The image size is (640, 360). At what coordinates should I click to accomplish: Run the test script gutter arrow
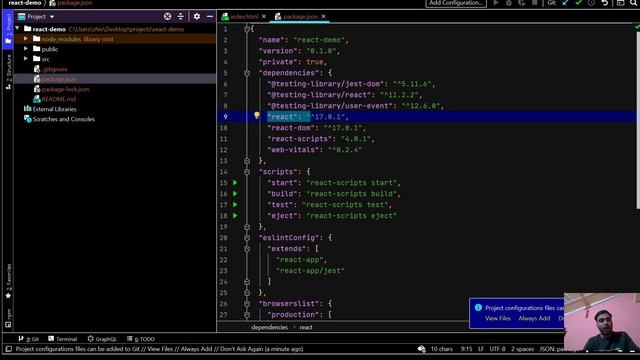(235, 204)
